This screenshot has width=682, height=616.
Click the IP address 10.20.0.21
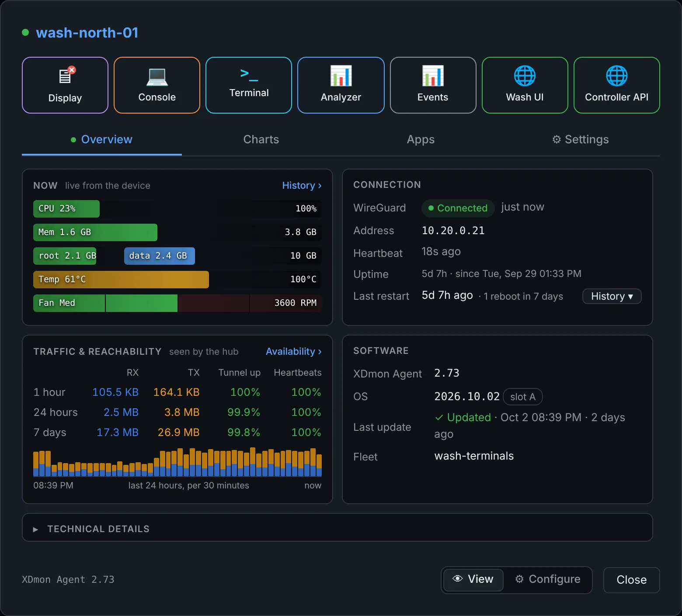(x=453, y=231)
